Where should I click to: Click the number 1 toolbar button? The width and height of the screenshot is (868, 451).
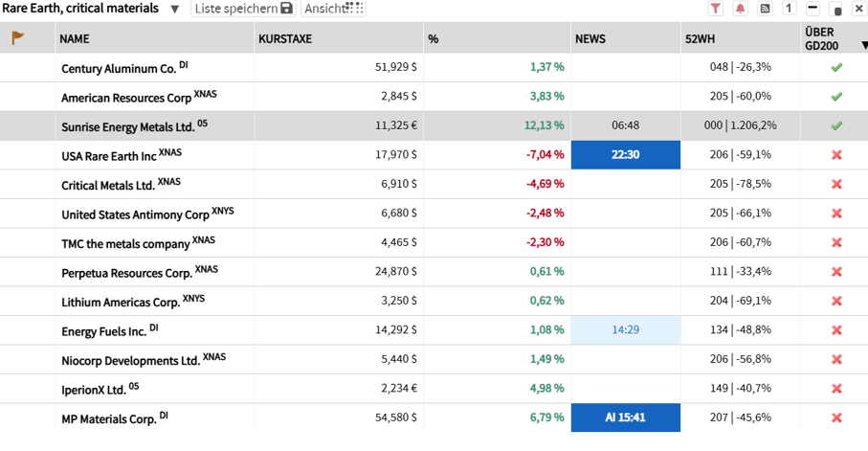coord(789,9)
